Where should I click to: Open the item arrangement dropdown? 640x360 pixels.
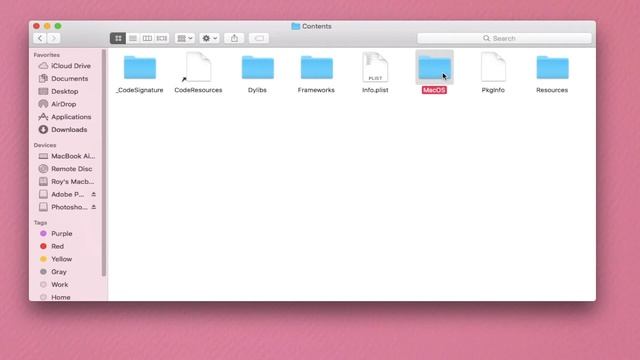coord(184,38)
